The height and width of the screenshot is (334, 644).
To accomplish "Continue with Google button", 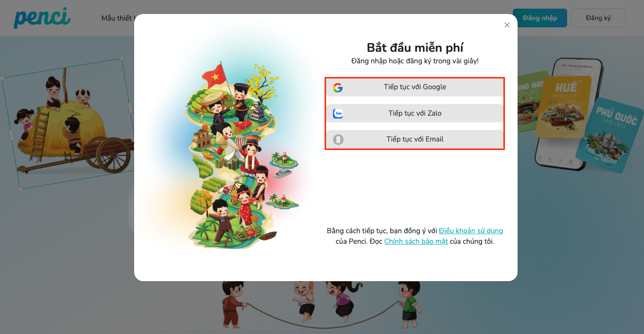I will [x=415, y=87].
